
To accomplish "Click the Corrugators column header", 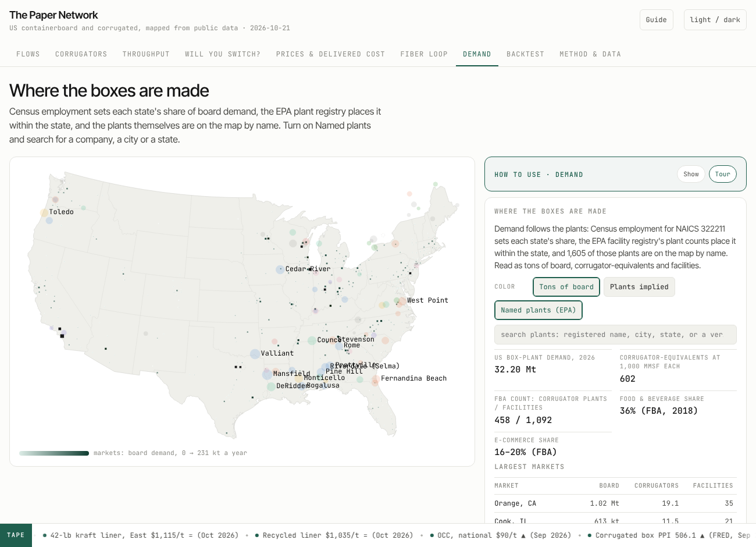I will coord(657,485).
